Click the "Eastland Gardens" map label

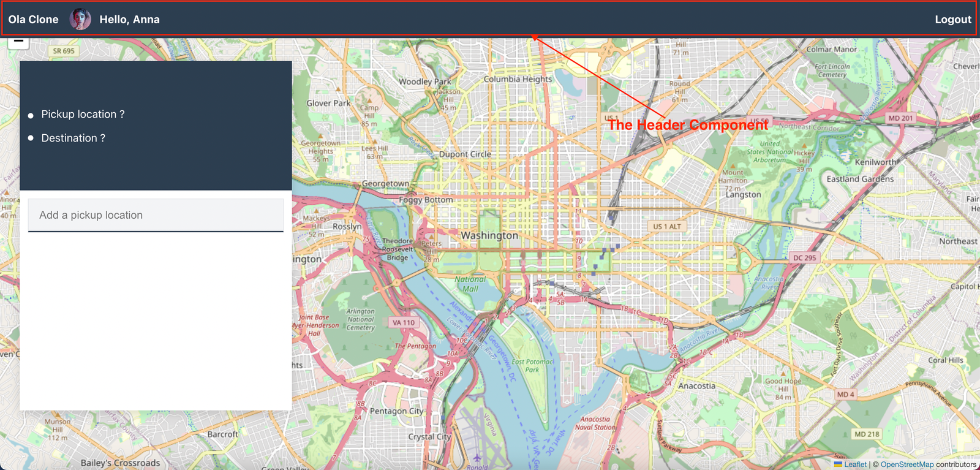(860, 179)
